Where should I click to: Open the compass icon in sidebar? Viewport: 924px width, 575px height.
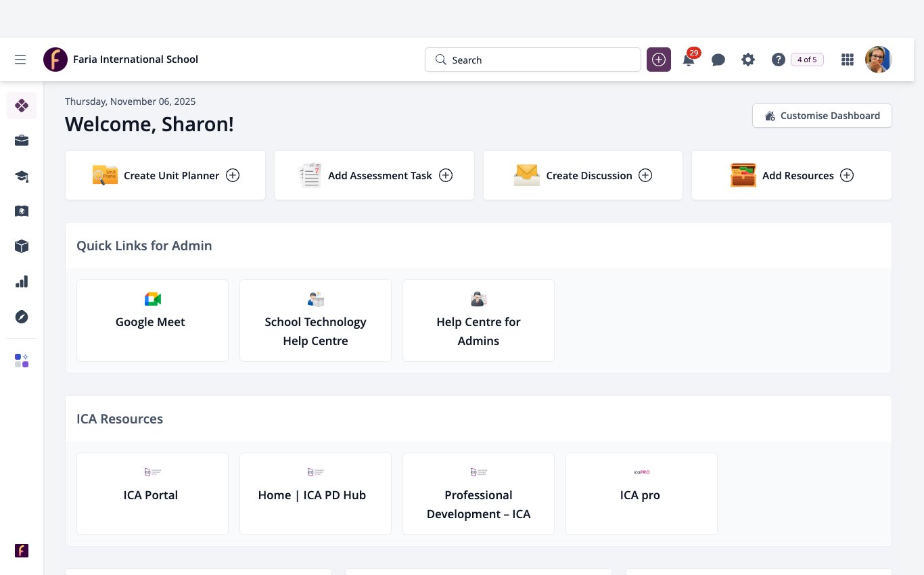pyautogui.click(x=22, y=317)
